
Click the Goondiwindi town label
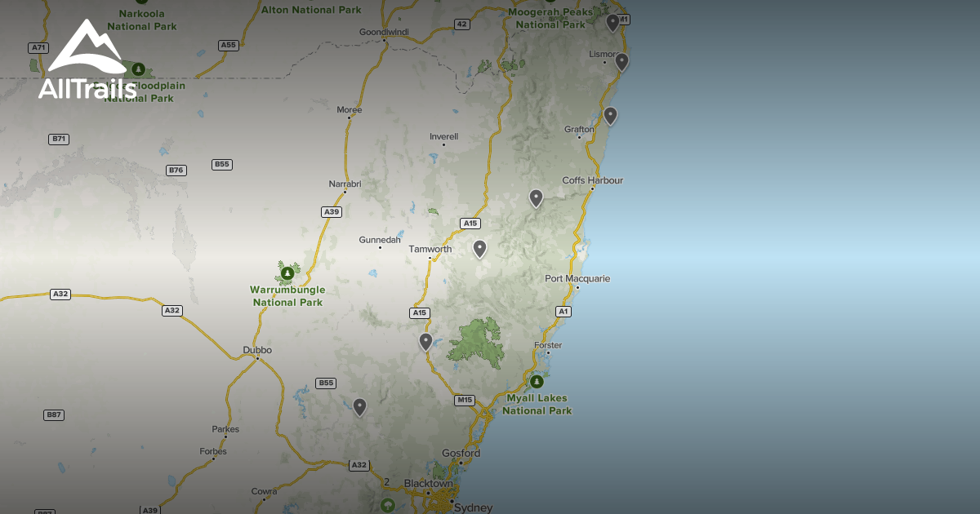(x=383, y=32)
